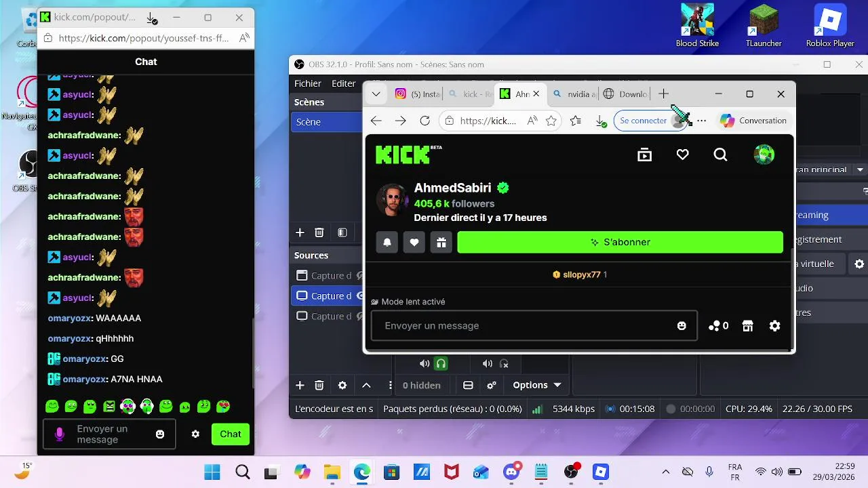The height and width of the screenshot is (488, 868).
Task: Open scene filters icon in OBS Scènes
Action: click(x=342, y=232)
